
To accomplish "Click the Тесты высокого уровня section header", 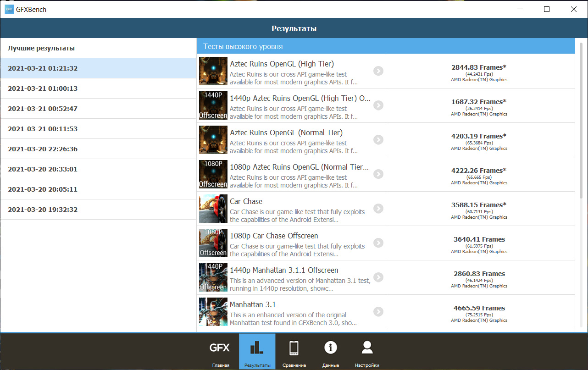I will (386, 46).
